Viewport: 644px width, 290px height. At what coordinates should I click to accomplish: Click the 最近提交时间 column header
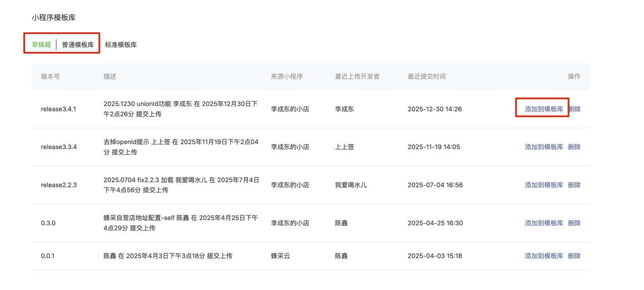pos(427,76)
